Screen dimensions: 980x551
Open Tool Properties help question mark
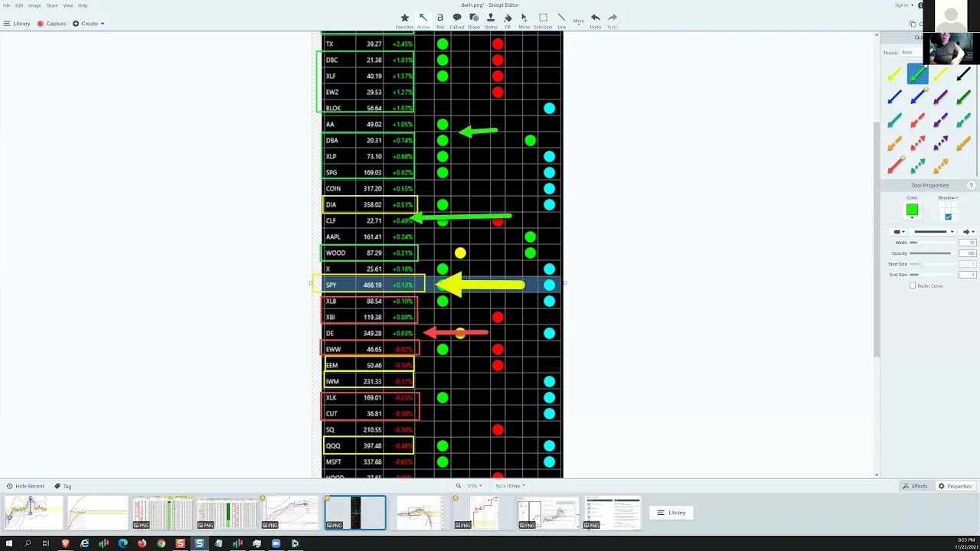click(x=971, y=185)
